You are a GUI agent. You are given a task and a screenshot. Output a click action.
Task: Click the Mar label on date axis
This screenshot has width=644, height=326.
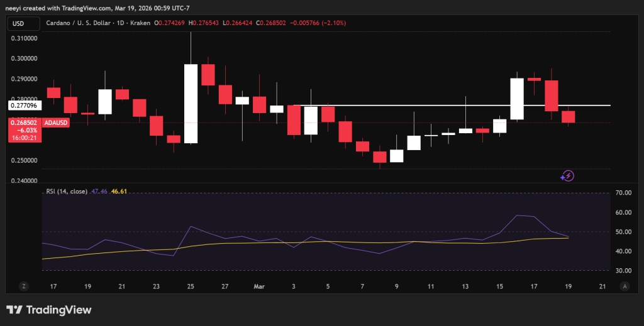(259, 286)
